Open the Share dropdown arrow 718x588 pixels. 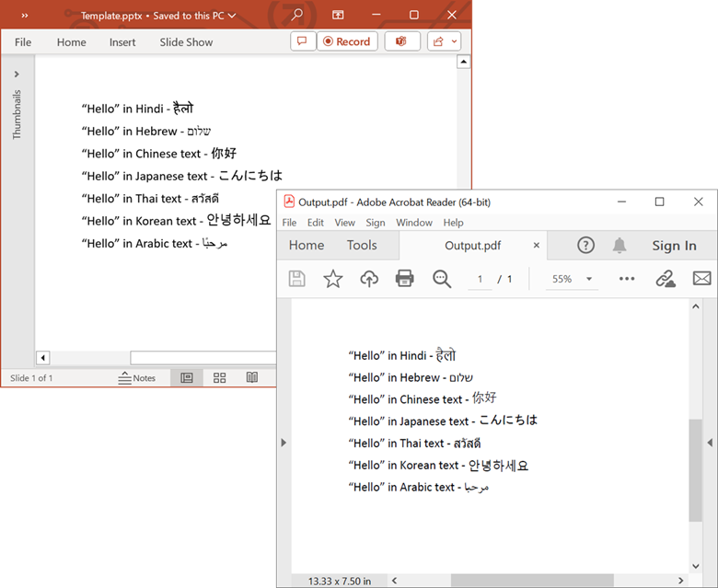454,41
